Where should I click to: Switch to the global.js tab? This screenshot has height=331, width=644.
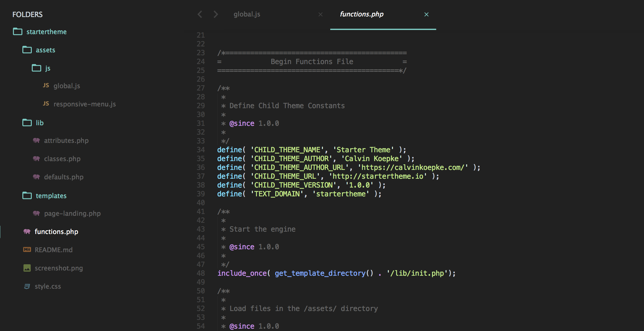point(247,14)
